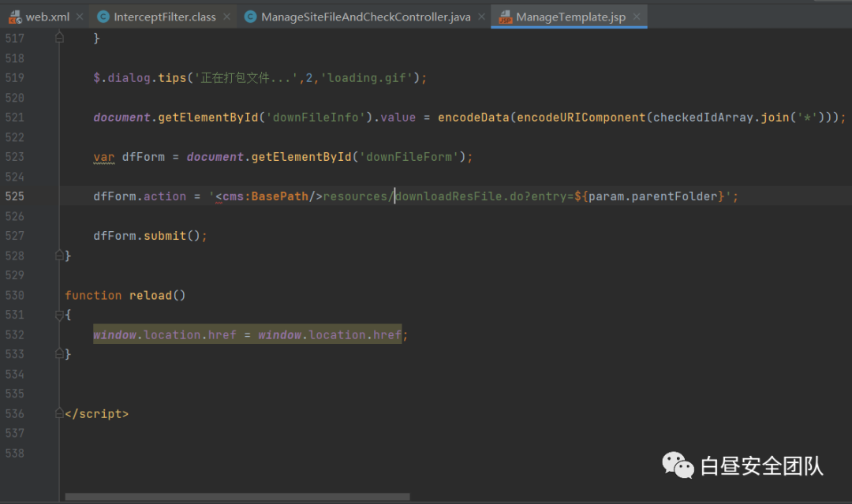Select the ManageTemplate.jsp tab
852x504 pixels.
coord(570,17)
